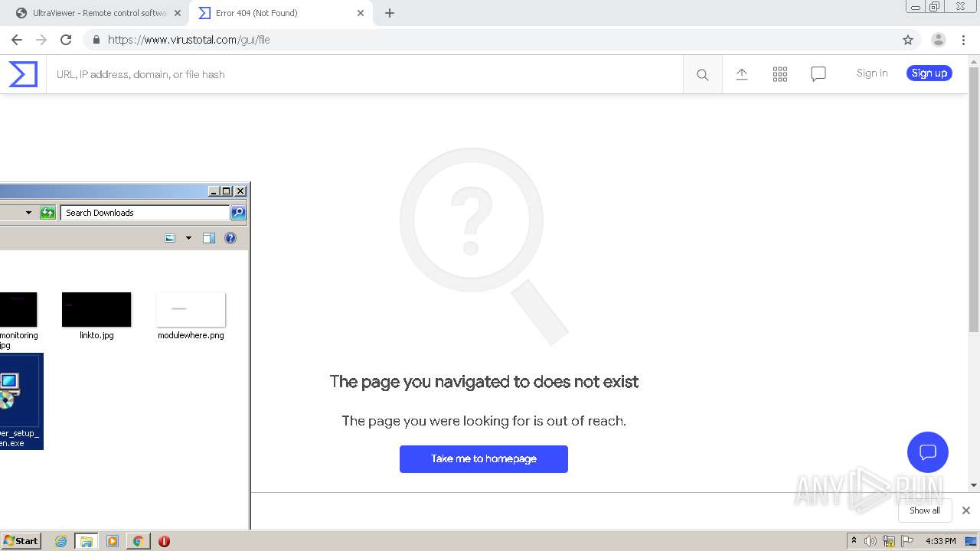Screen dimensions: 980x551
Task: Open the Chrome three-dot menu
Action: coord(963,40)
